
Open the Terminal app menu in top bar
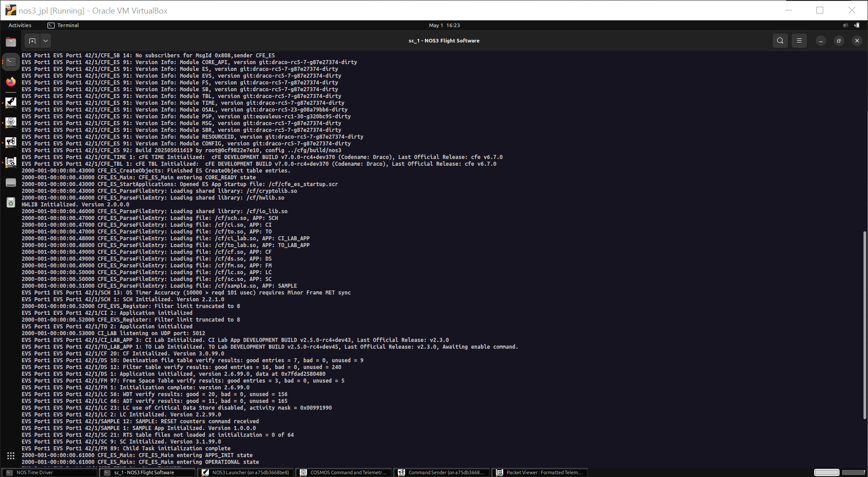tap(63, 25)
